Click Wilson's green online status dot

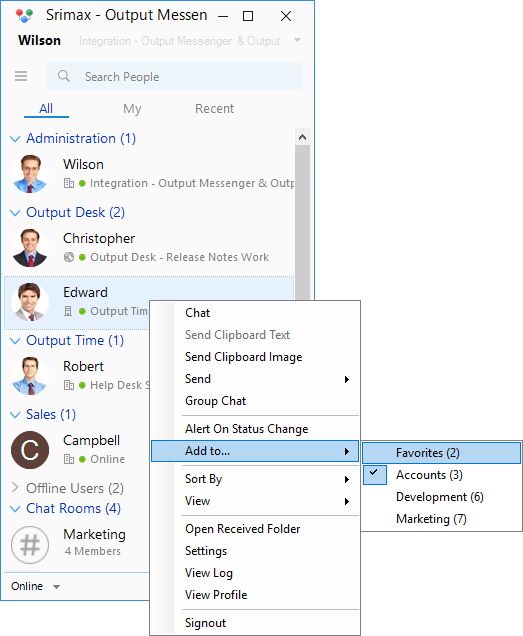[82, 183]
